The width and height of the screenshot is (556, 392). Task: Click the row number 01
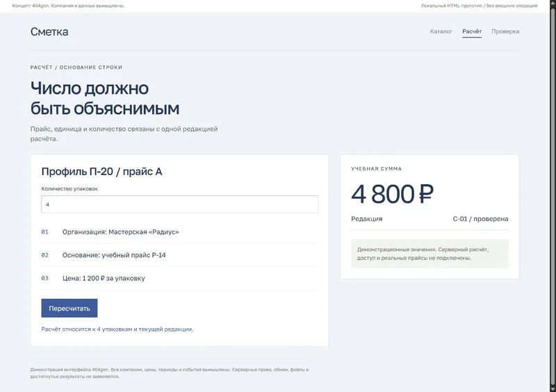(x=44, y=232)
